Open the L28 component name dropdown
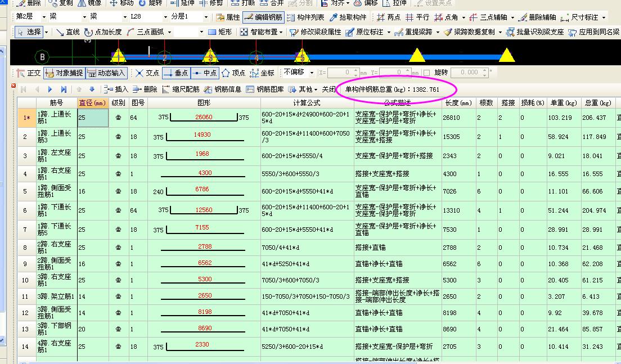 pos(165,17)
